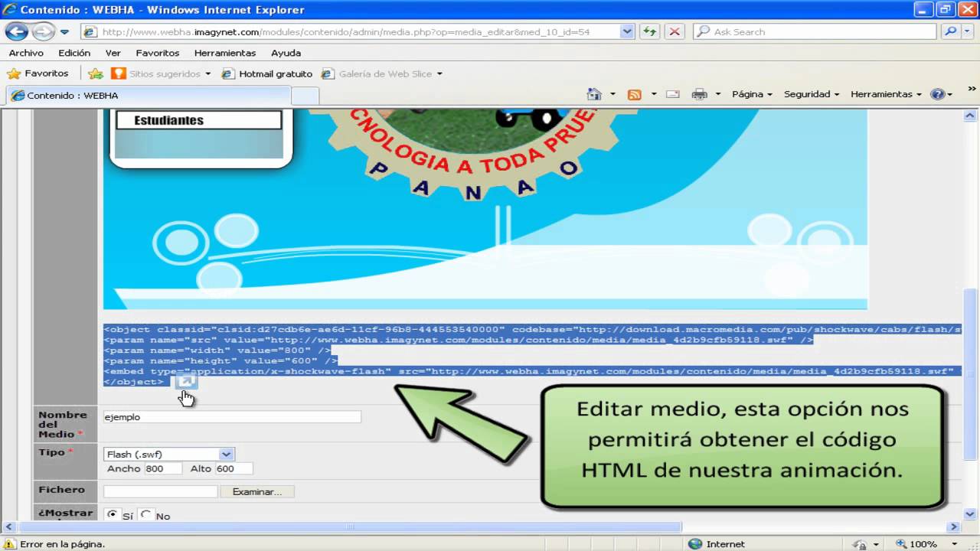The image size is (980, 551).
Task: Click the protected mode lock icon
Action: coord(861,544)
